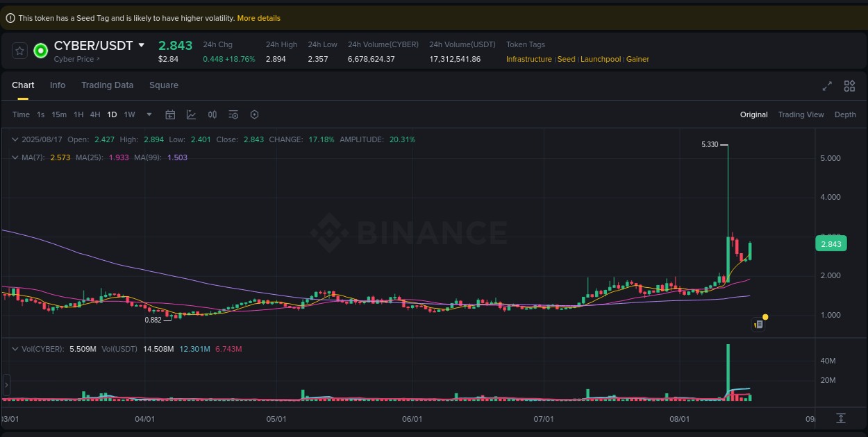Switch chart mode to Trading View
The image size is (868, 437).
(x=801, y=114)
